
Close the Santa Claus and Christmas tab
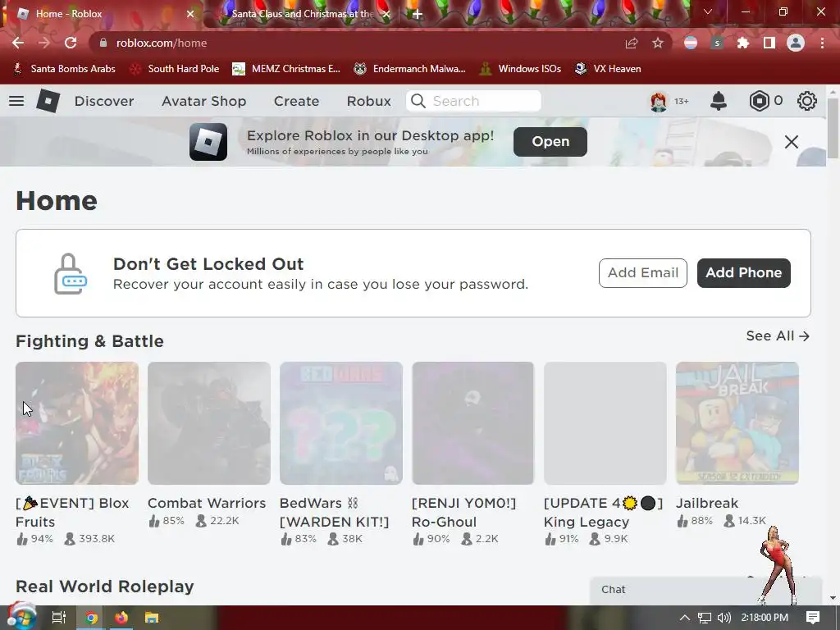point(386,14)
